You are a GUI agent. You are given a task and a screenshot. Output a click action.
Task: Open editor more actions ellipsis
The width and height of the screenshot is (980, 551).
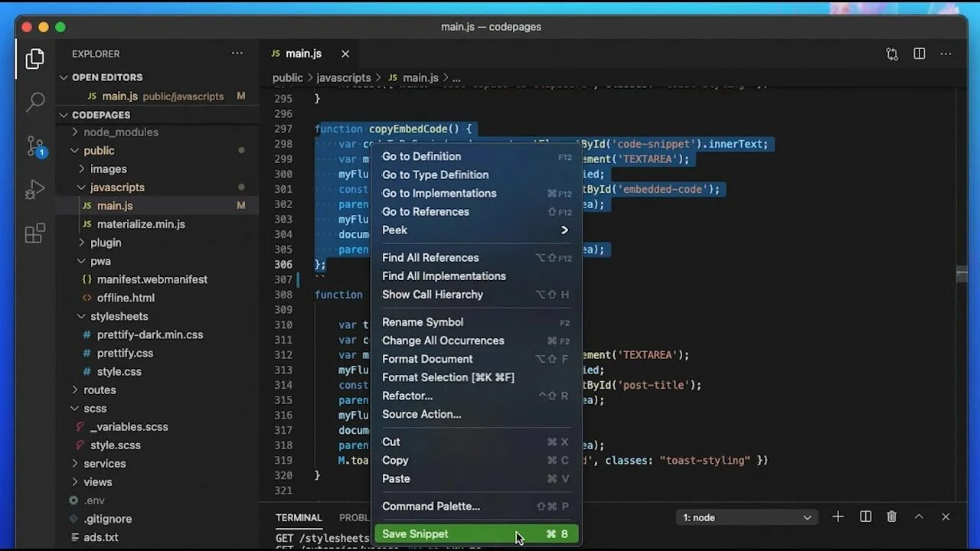tap(946, 54)
